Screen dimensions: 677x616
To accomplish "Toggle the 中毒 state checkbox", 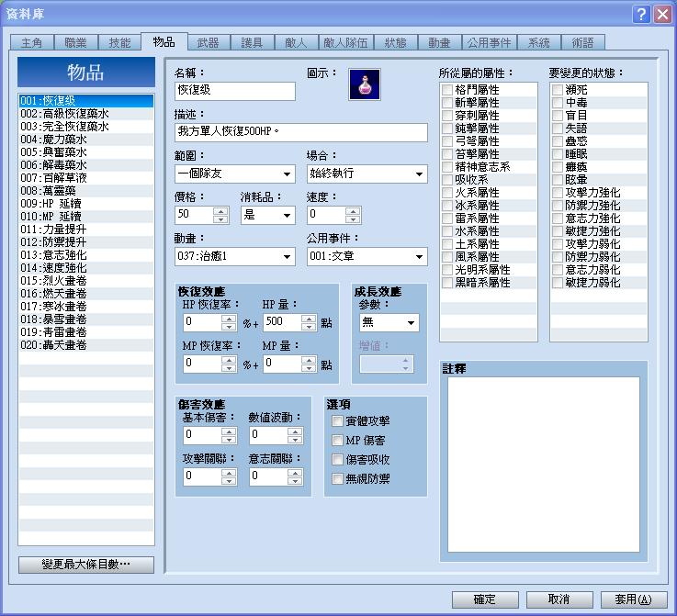I will click(558, 103).
